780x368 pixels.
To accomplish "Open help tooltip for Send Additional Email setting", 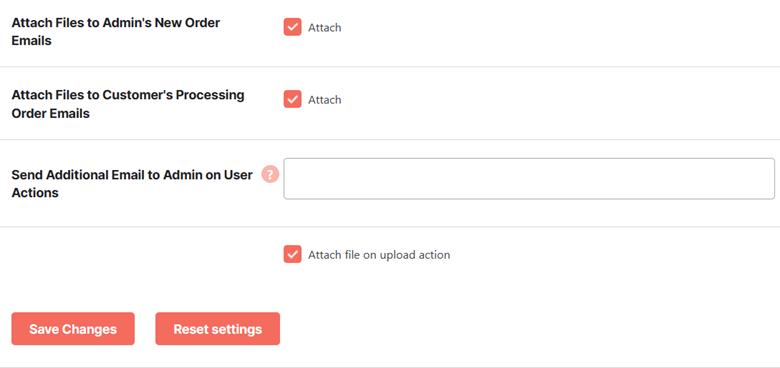I will pos(270,175).
